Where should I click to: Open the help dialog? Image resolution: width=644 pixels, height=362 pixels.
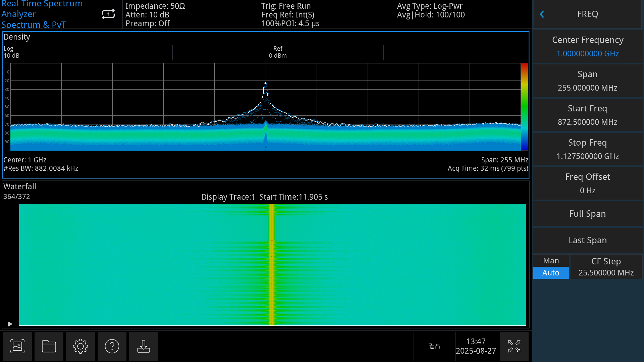point(112,346)
